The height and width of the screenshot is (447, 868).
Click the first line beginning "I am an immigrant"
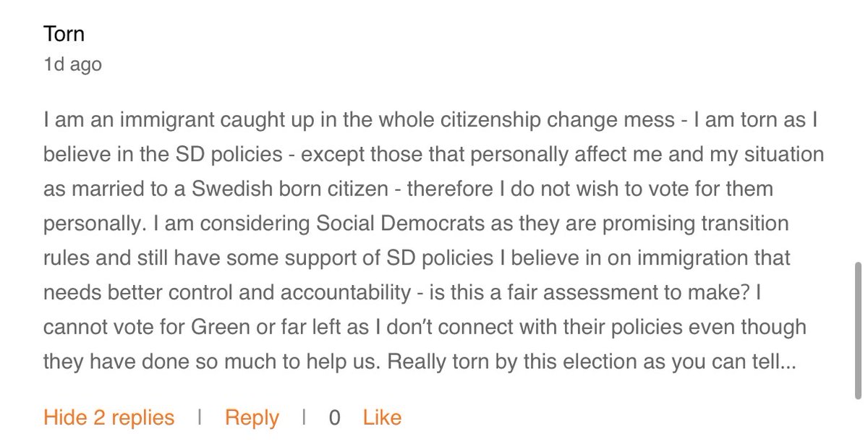pyautogui.click(x=430, y=119)
